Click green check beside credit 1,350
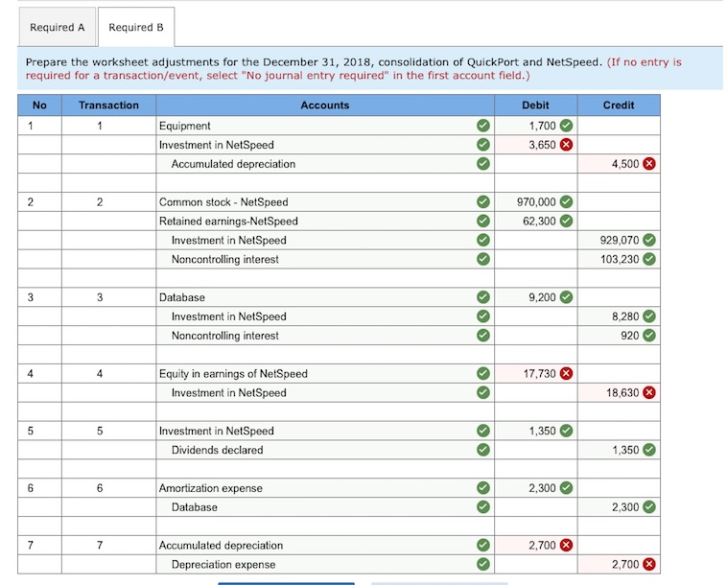Image resolution: width=728 pixels, height=585 pixels. tap(649, 450)
